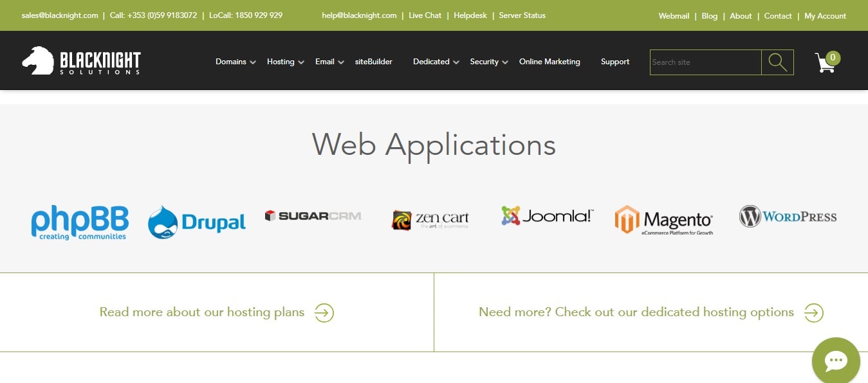Click the phpBB logo
Image resolution: width=868 pixels, height=383 pixels.
pyautogui.click(x=80, y=223)
